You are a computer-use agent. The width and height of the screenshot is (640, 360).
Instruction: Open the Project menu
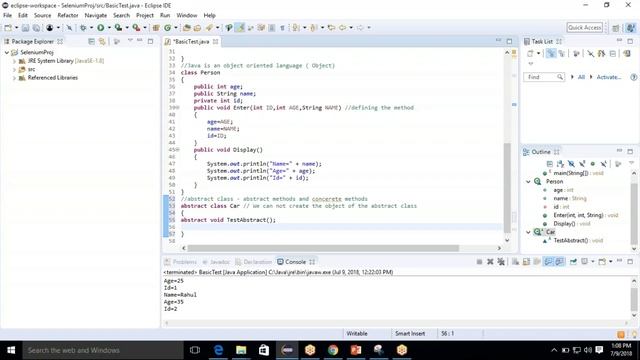coord(145,15)
